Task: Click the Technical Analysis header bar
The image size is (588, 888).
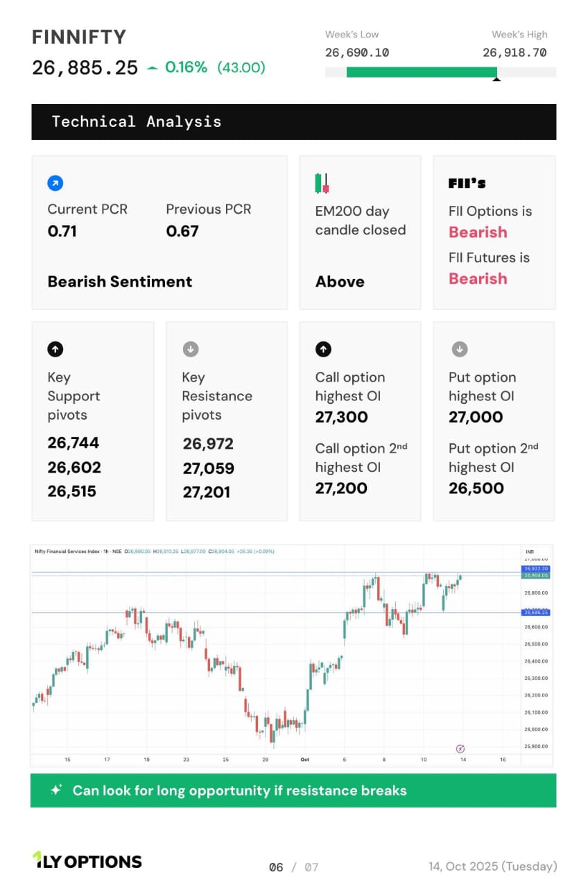Action: 293,122
